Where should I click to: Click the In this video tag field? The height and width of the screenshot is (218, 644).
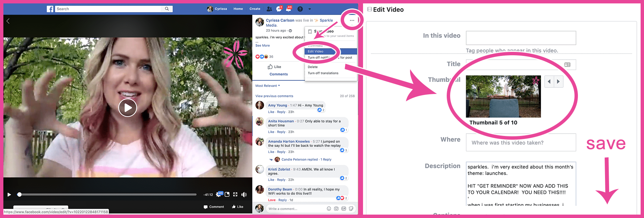pos(521,38)
